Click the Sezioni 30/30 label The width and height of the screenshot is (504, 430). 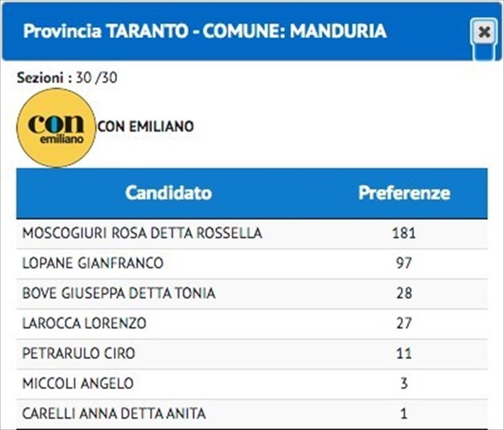point(67,78)
